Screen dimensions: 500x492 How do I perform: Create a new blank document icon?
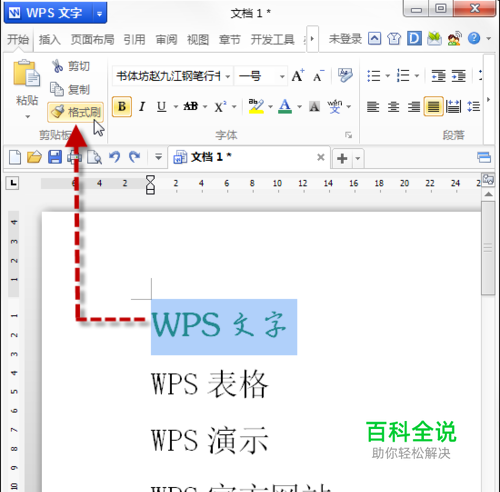click(15, 157)
